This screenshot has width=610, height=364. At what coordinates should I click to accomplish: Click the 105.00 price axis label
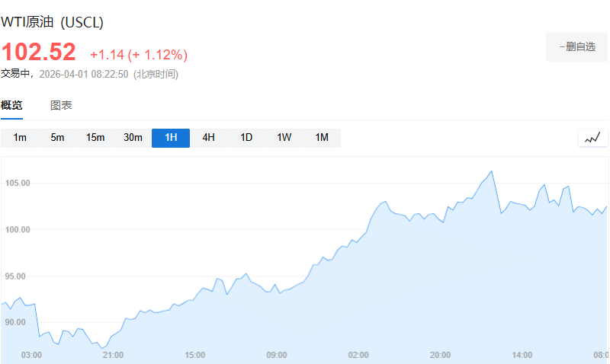[16, 184]
